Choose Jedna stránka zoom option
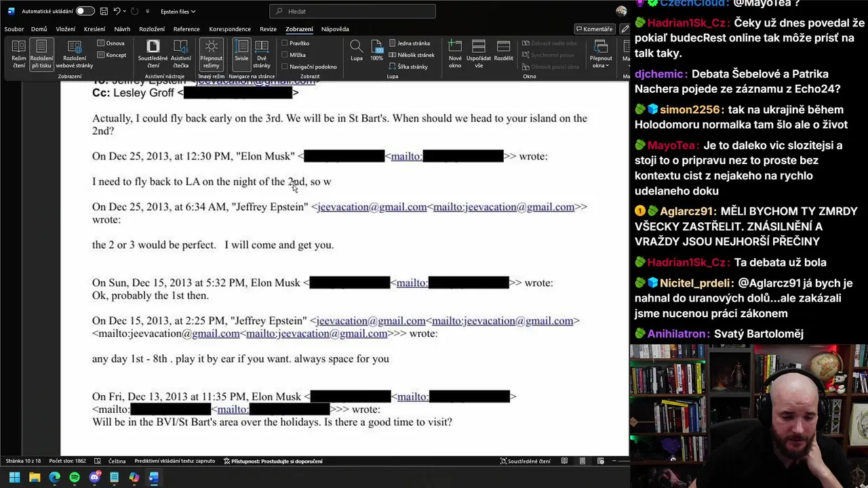868x488 pixels. point(410,43)
